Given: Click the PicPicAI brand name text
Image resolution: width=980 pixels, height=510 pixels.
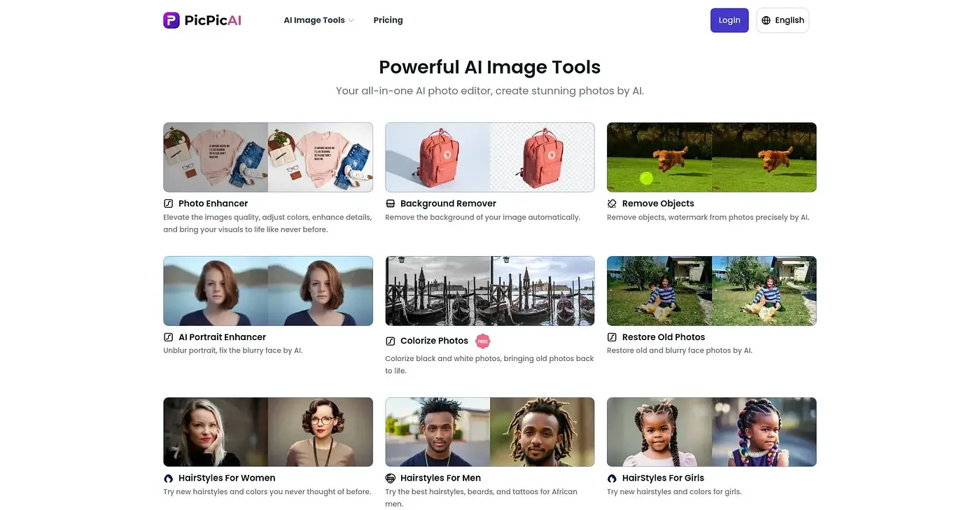Looking at the screenshot, I should coord(213,20).
